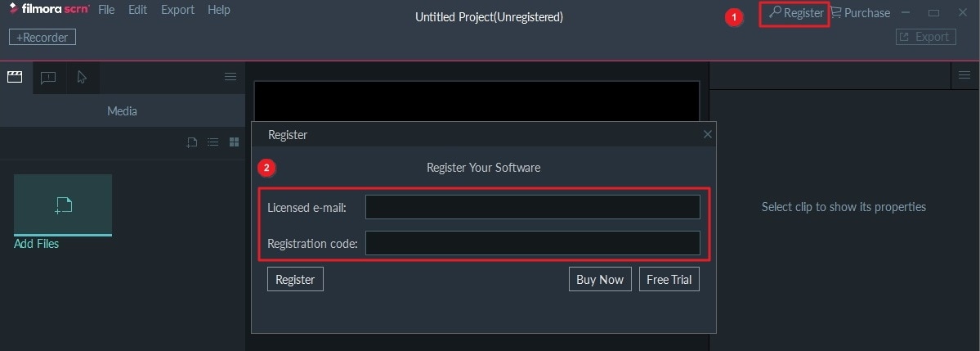Open the media panel hamburger menu
The width and height of the screenshot is (980, 351).
click(231, 77)
